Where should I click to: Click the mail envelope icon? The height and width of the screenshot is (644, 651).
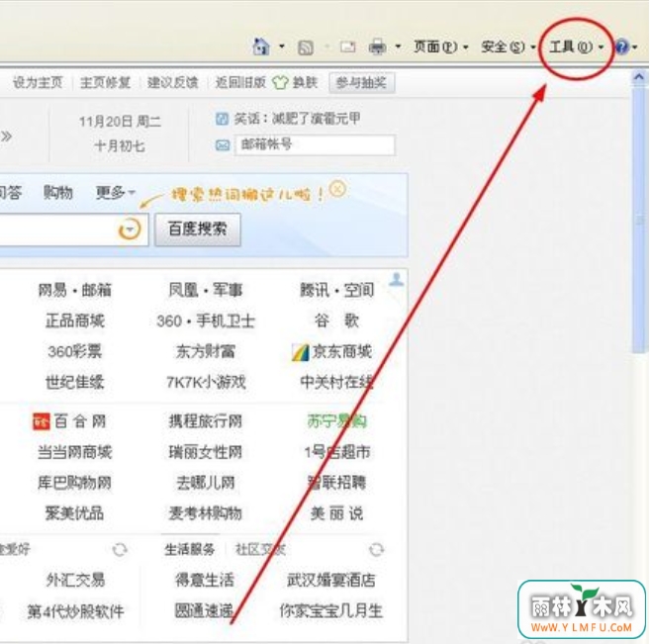point(223,145)
